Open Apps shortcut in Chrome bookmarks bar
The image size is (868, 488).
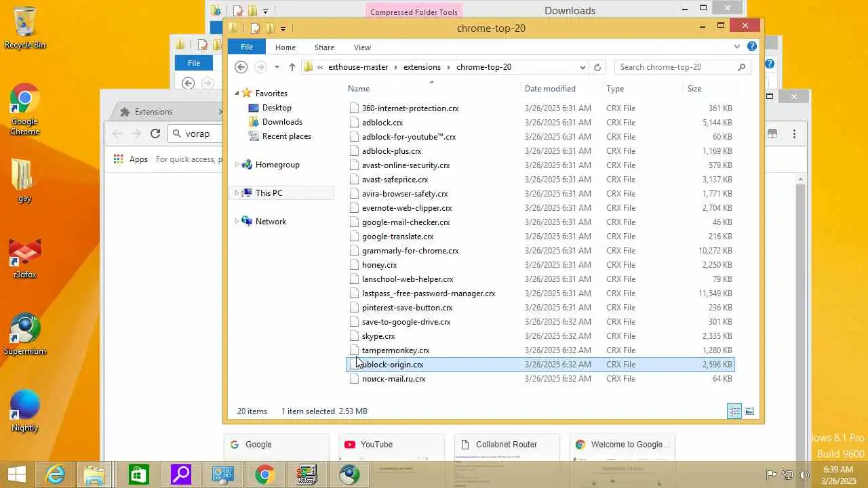(131, 159)
